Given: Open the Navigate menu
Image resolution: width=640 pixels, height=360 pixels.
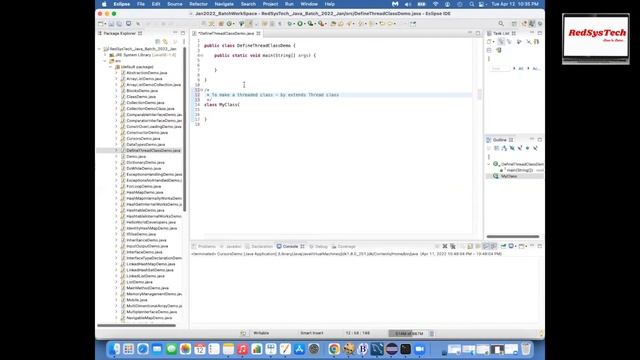Looking at the screenshot, I should point(224,4).
